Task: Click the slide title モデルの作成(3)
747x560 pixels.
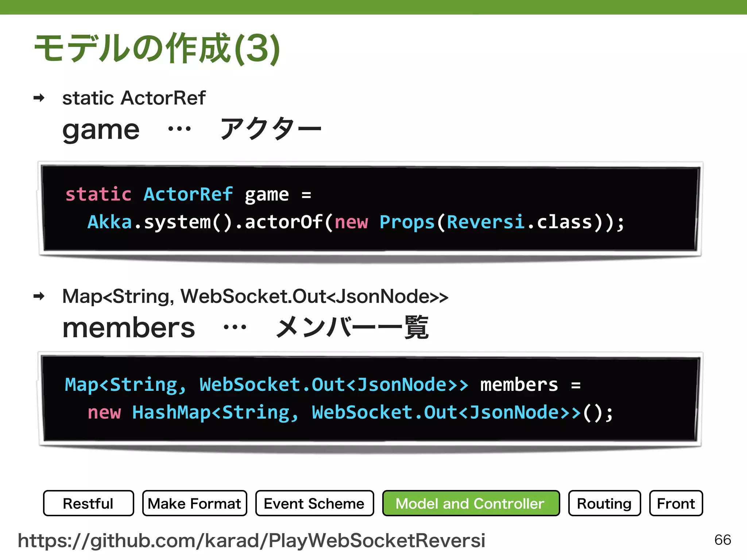Action: click(157, 48)
